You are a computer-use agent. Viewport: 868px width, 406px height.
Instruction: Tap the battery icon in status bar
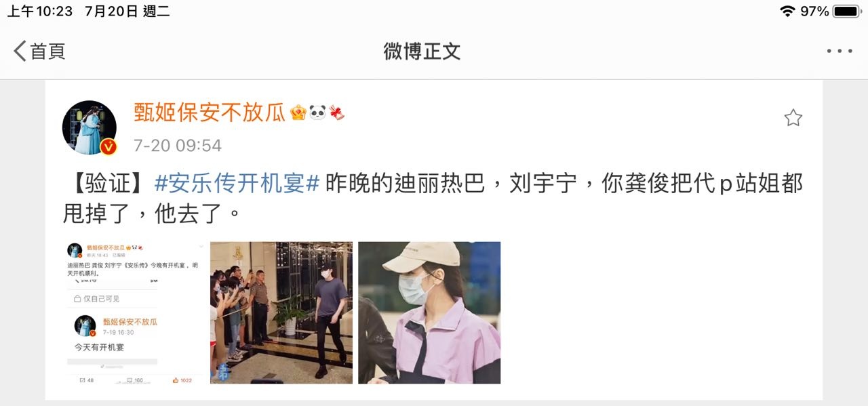(x=847, y=11)
